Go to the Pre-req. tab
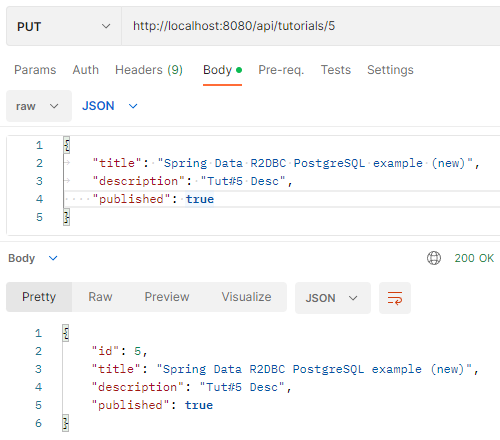Screen dimensions: 500x440 [x=281, y=70]
